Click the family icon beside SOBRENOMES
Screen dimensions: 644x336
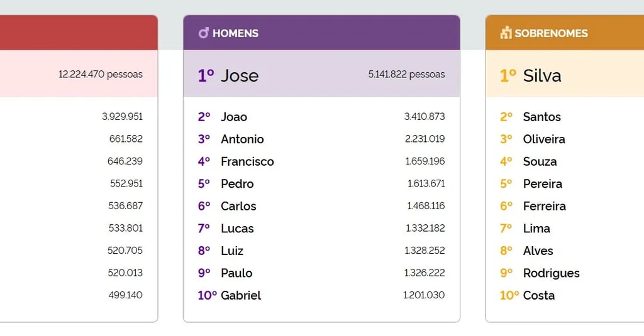point(506,33)
